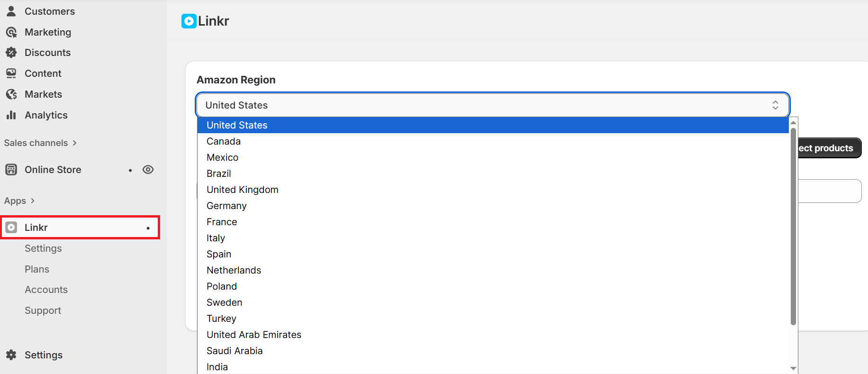Image resolution: width=868 pixels, height=374 pixels.
Task: Choose Canada in region list
Action: tap(493, 141)
